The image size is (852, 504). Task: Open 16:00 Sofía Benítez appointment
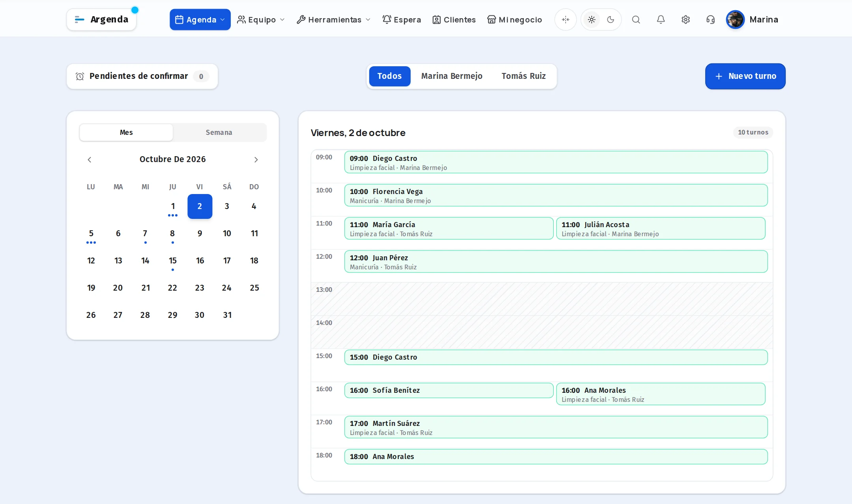(x=449, y=390)
